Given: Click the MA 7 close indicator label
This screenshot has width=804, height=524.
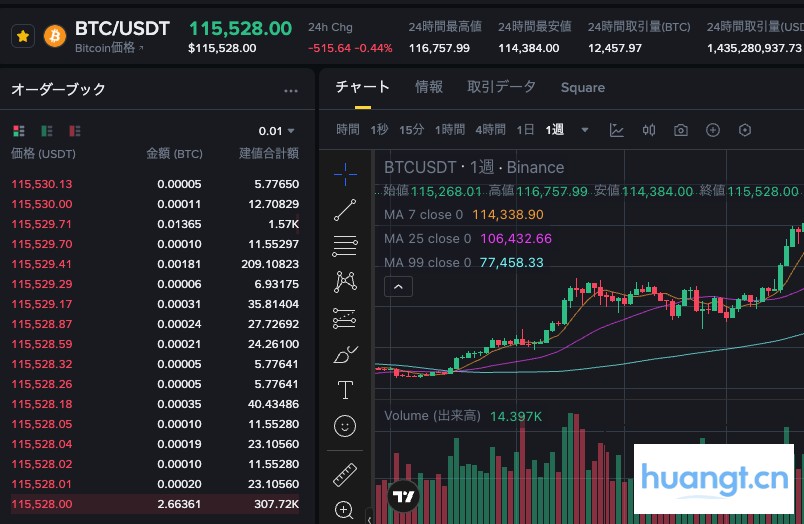Looking at the screenshot, I should 424,215.
